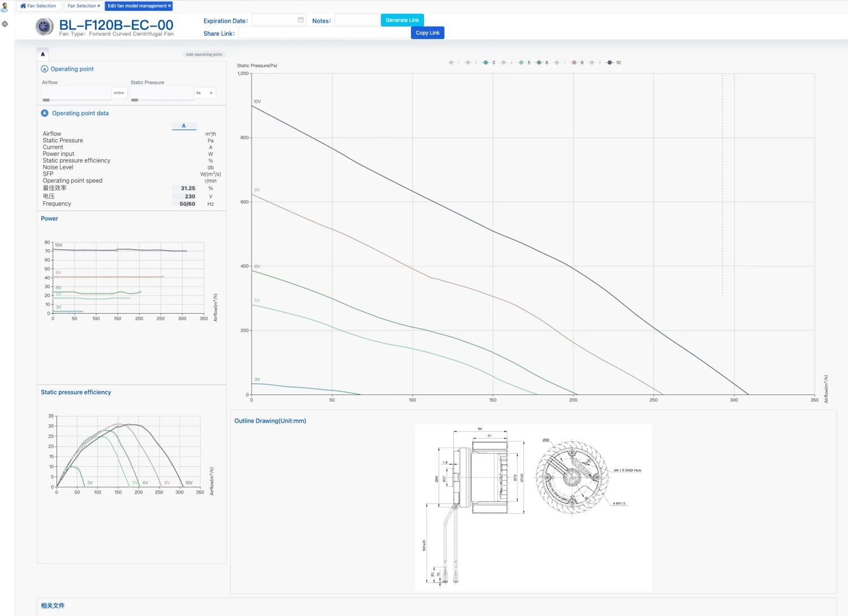Click the Copy Link button
This screenshot has width=848, height=616.
click(427, 33)
